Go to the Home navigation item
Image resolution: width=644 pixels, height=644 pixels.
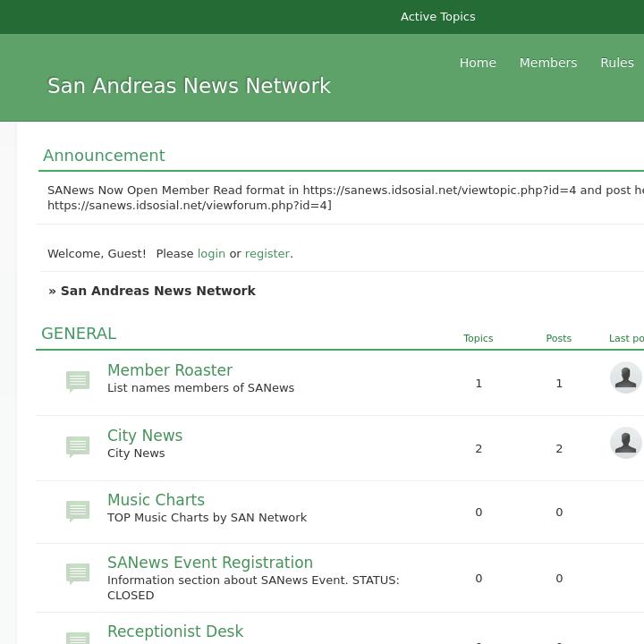[478, 63]
